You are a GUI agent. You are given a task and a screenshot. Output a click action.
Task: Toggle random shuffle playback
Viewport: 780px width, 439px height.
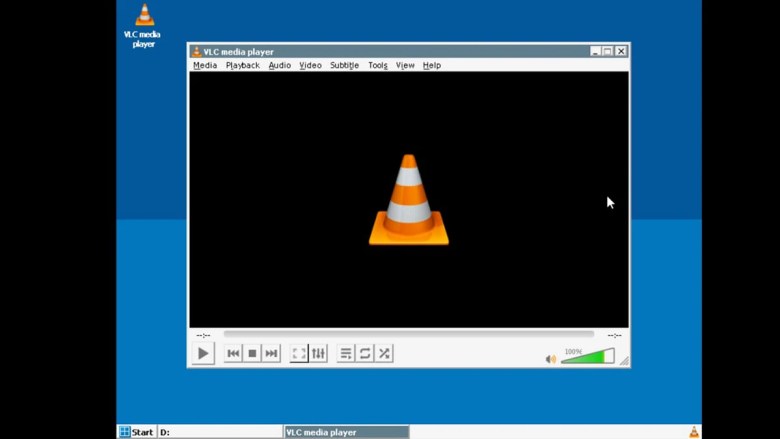tap(384, 353)
